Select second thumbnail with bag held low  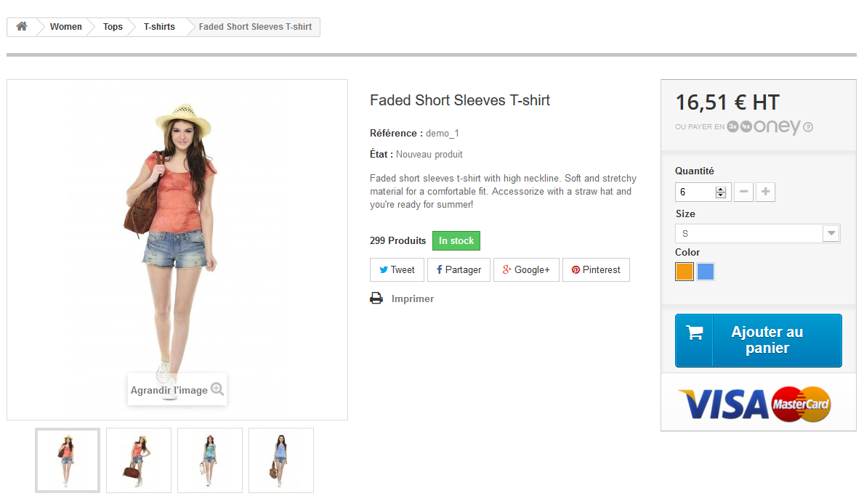pos(139,460)
